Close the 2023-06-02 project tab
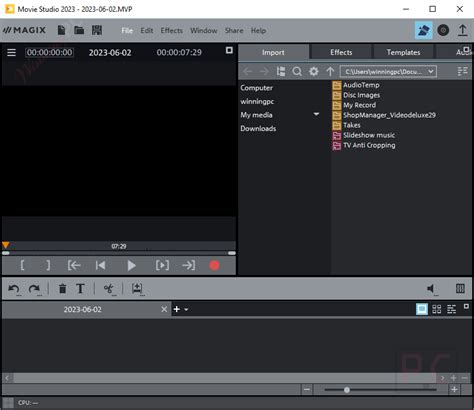This screenshot has height=410, width=474. 164,309
